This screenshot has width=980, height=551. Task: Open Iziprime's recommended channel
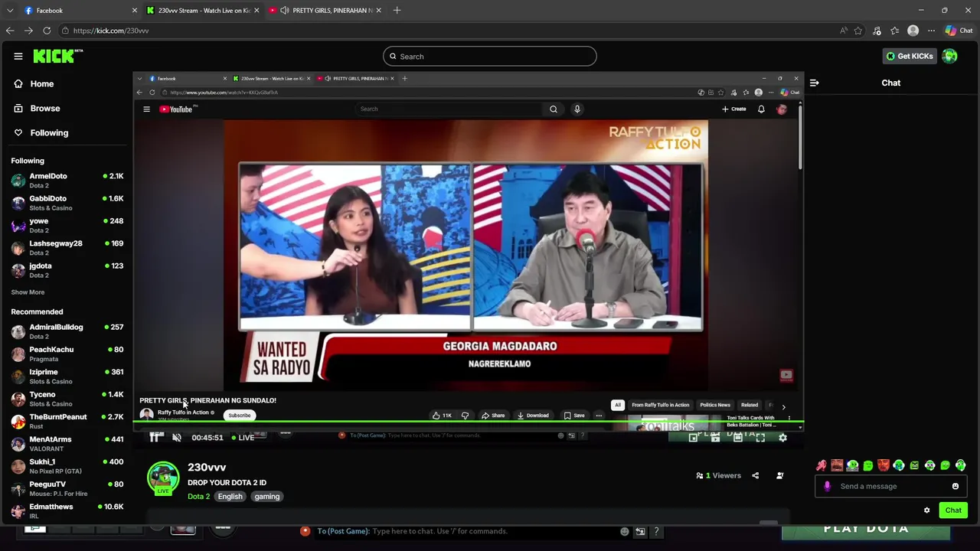[67, 376]
